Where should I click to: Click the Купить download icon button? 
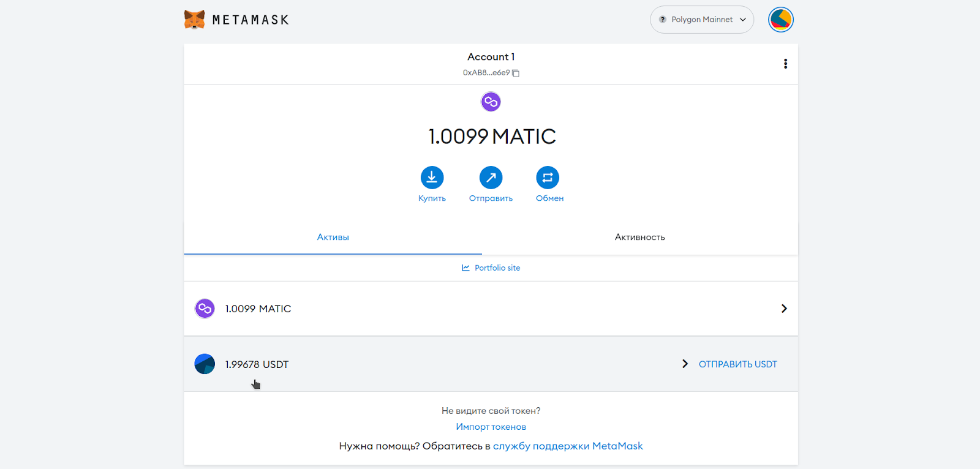[432, 178]
